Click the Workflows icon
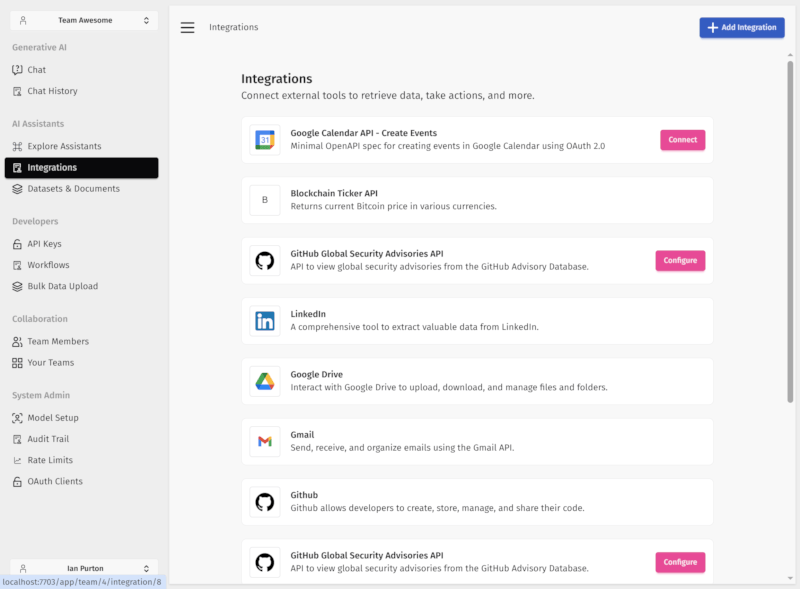This screenshot has height=589, width=800. click(17, 265)
